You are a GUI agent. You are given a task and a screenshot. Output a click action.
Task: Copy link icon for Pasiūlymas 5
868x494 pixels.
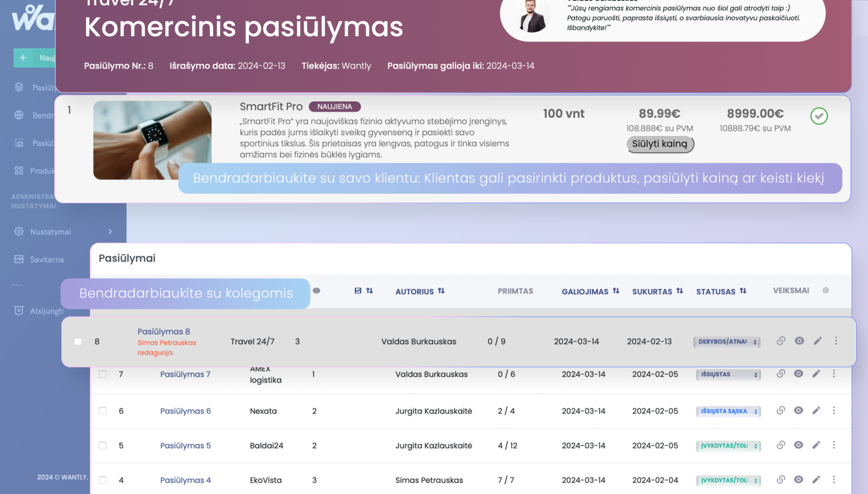pyautogui.click(x=780, y=445)
